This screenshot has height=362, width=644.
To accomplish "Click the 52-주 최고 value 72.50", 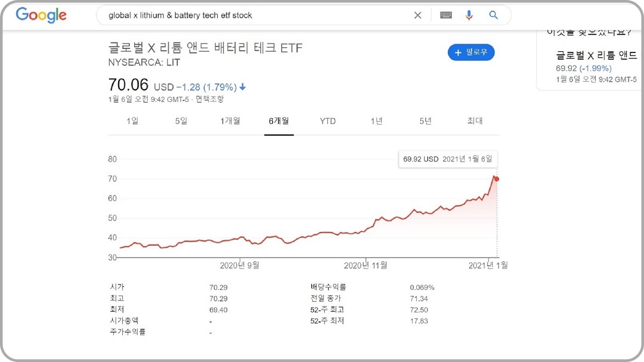I will 419,310.
